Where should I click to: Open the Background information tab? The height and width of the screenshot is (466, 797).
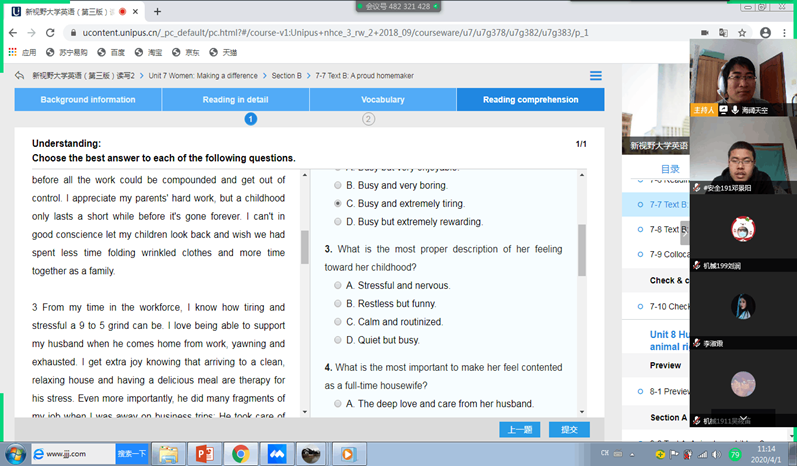88,100
